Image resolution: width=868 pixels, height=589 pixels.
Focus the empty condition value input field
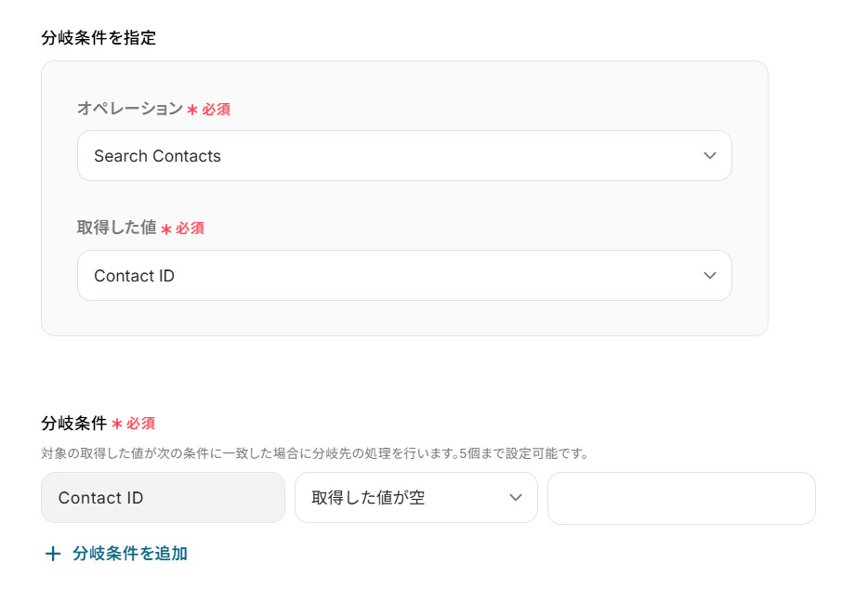tap(681, 498)
